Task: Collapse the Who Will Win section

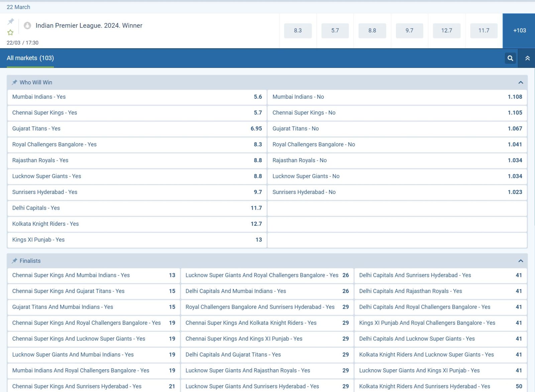Action: [520, 82]
